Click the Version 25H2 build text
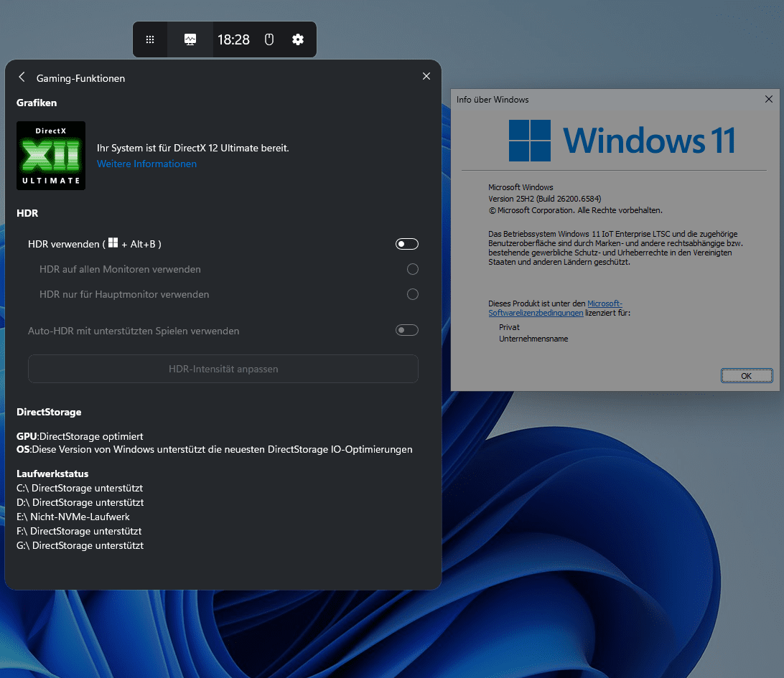Viewport: 784px width, 678px height. pyautogui.click(x=544, y=199)
